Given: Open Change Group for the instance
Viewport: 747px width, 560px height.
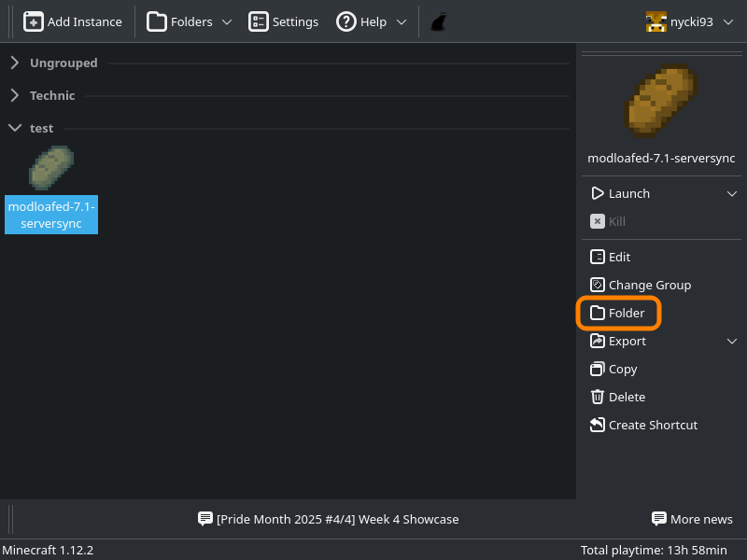Looking at the screenshot, I should [x=641, y=285].
